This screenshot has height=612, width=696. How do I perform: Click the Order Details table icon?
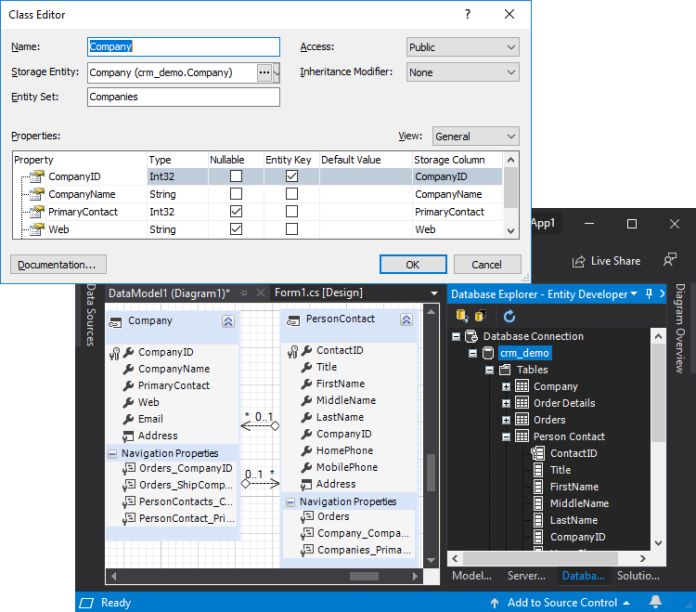pos(522,403)
